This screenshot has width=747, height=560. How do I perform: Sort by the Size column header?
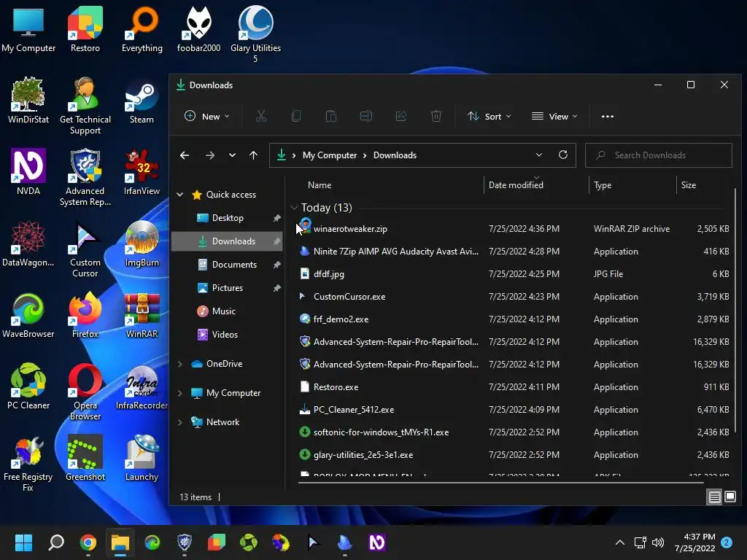[689, 184]
